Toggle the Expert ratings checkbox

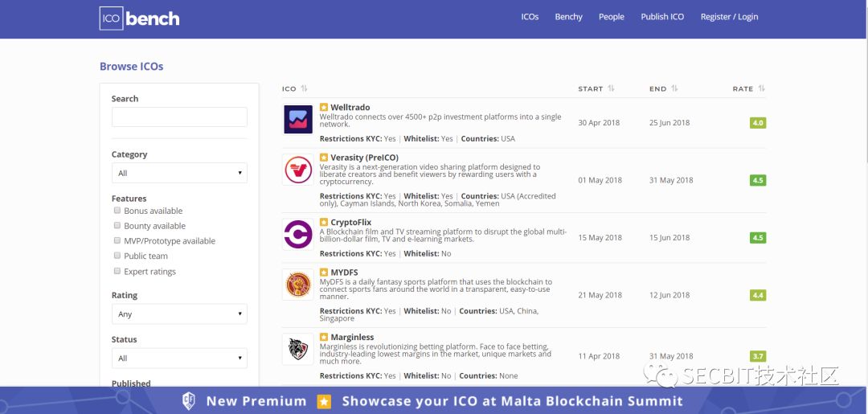(x=117, y=271)
